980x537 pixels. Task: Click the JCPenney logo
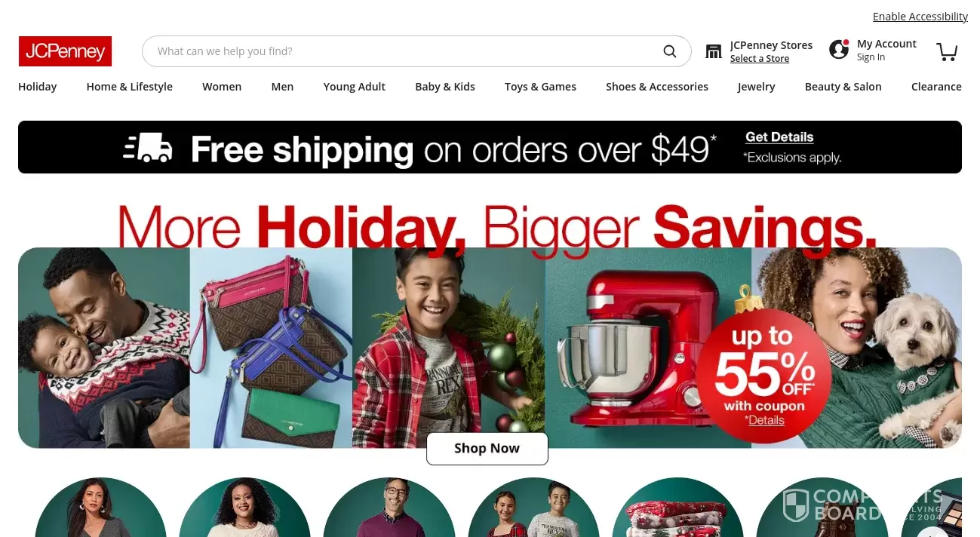[65, 51]
